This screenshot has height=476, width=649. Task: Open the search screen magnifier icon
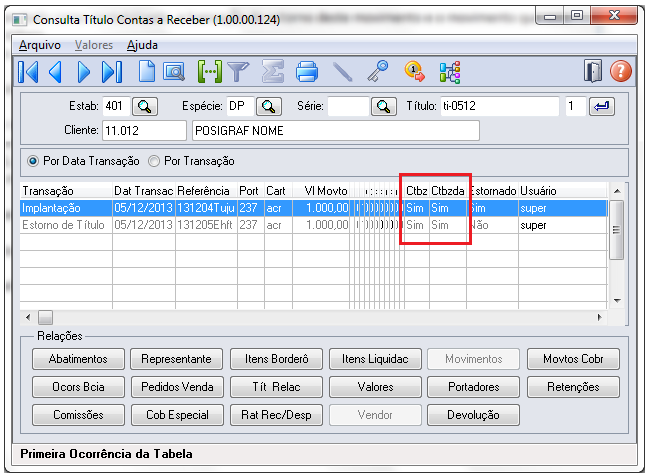pos(174,72)
